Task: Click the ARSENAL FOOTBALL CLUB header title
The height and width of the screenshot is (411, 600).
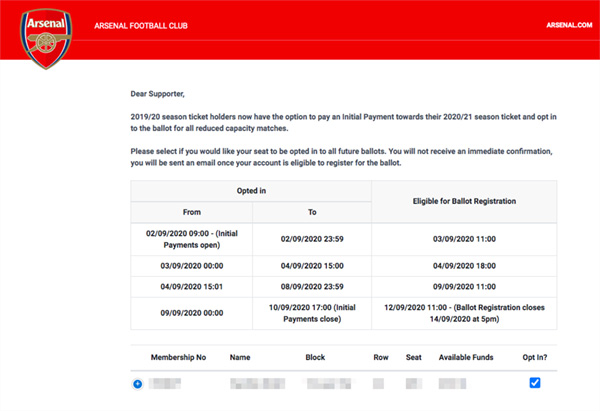Action: click(141, 26)
